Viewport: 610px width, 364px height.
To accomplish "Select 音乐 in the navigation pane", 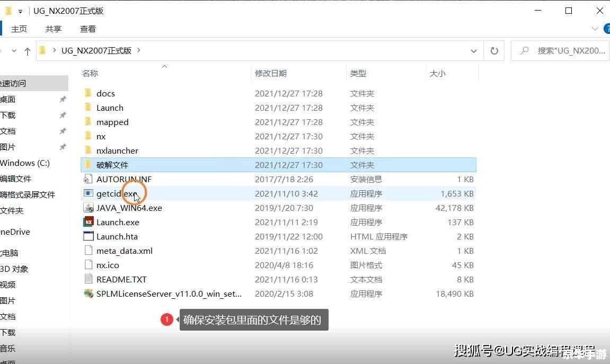I will click(x=8, y=348).
